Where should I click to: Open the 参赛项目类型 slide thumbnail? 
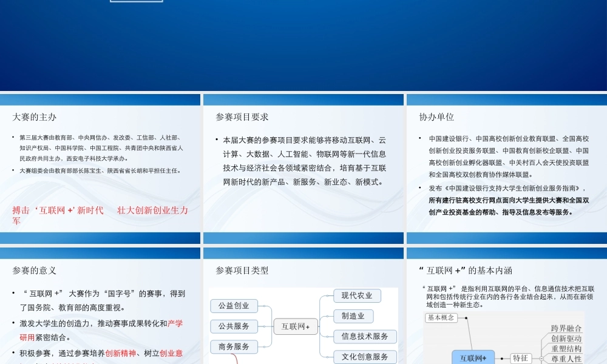click(x=303, y=306)
